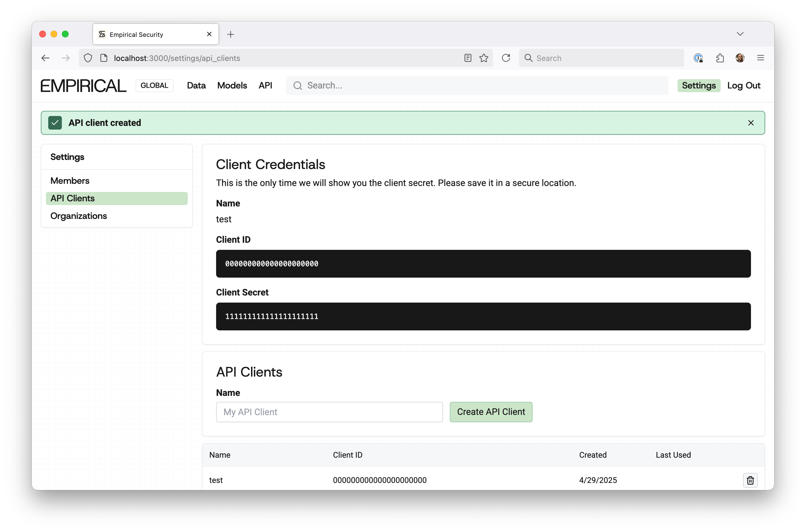Click the magnifier in the app search bar
The width and height of the screenshot is (806, 532).
click(x=298, y=86)
